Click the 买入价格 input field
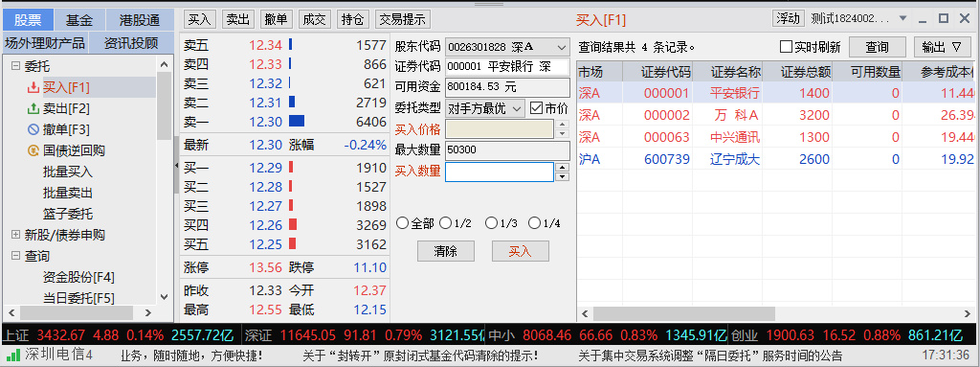 pyautogui.click(x=500, y=129)
